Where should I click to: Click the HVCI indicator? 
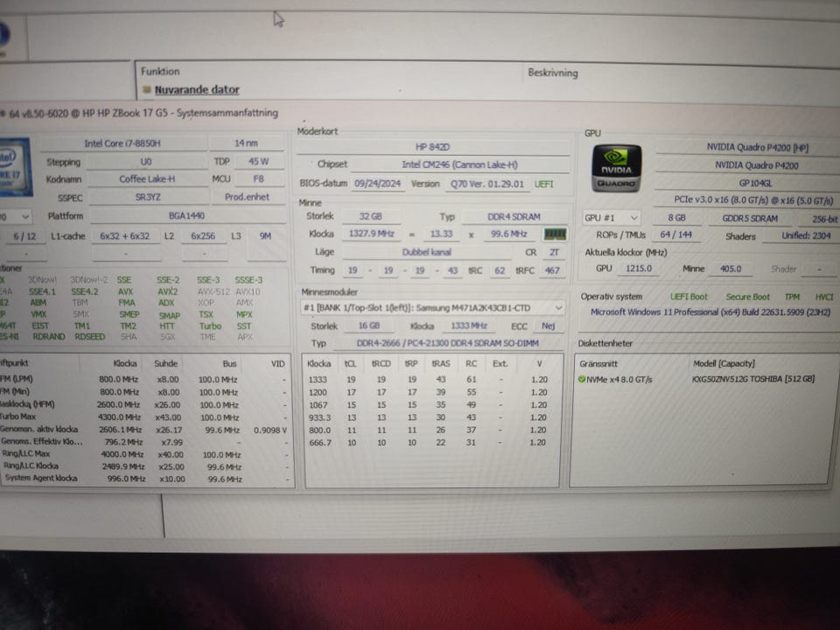point(824,297)
